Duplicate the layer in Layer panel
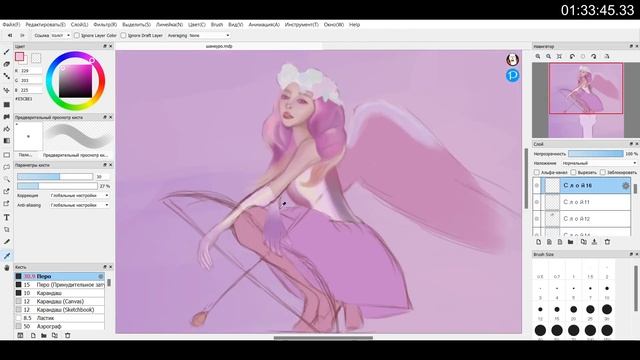This screenshot has height=360, width=640. 583,242
